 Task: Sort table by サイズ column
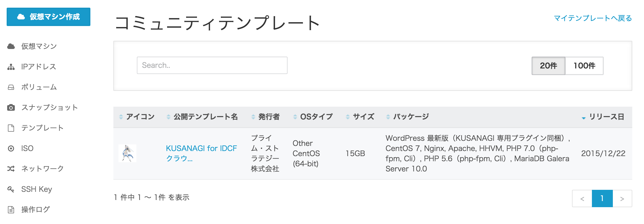tap(363, 117)
